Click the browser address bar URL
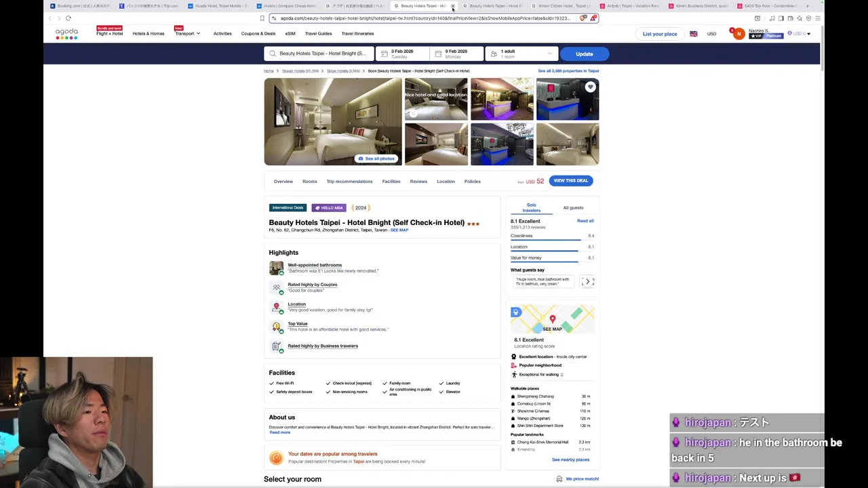Image resolution: width=868 pixels, height=488 pixels. 425,18
